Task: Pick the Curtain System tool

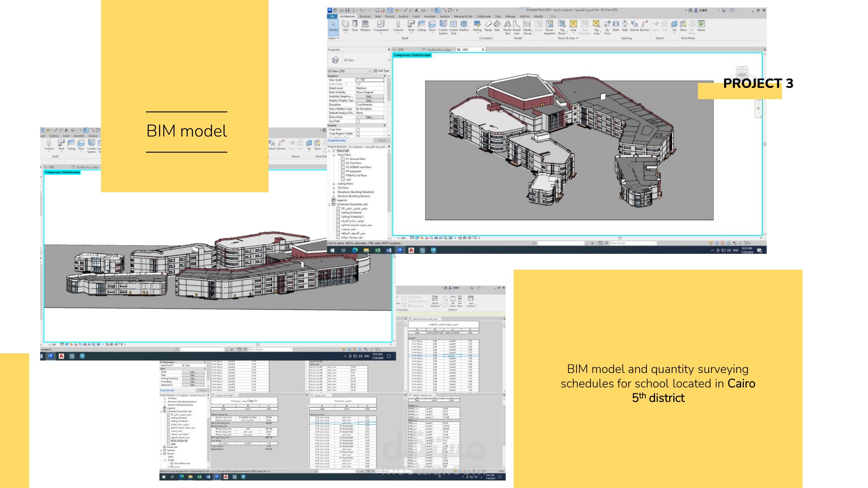Action: 443,27
